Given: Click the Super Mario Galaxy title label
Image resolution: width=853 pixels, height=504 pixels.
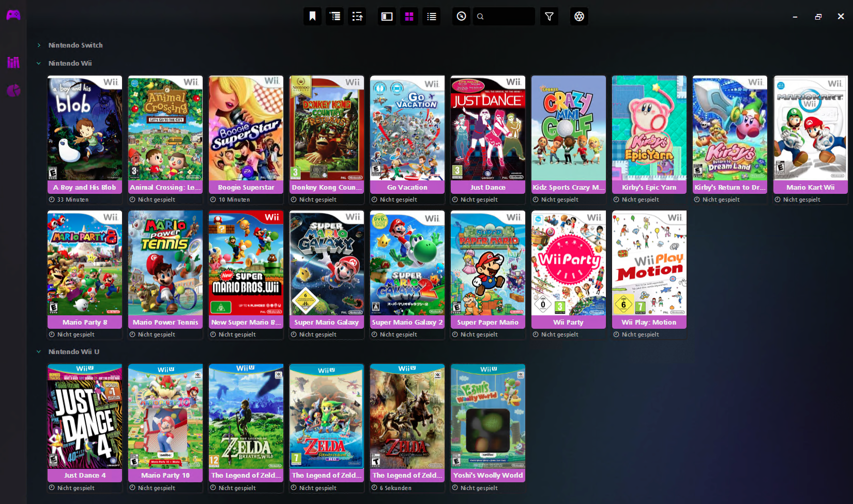Looking at the screenshot, I should pyautogui.click(x=327, y=322).
